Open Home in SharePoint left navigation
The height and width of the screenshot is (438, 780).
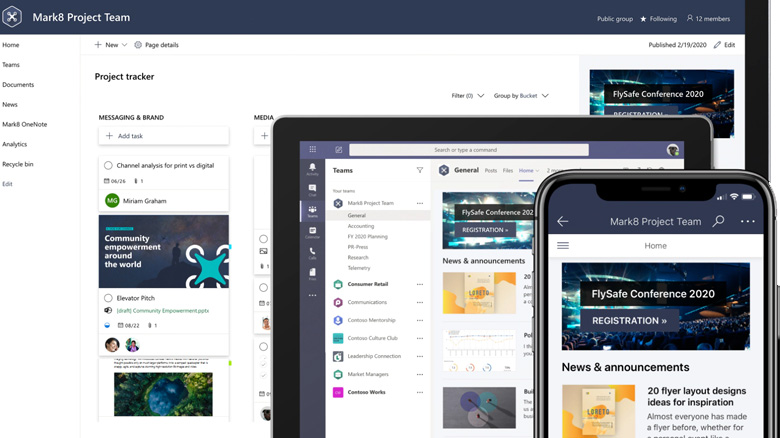tap(10, 45)
